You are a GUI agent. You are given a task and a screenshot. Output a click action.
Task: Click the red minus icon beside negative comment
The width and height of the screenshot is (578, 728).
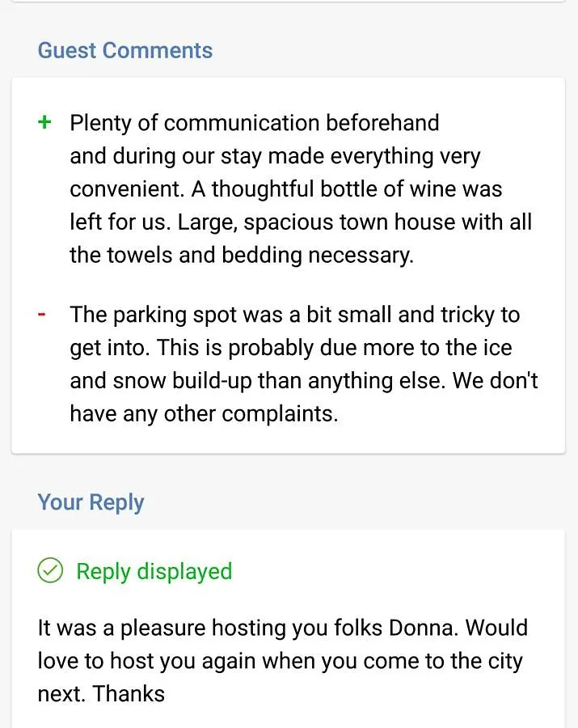click(x=42, y=315)
